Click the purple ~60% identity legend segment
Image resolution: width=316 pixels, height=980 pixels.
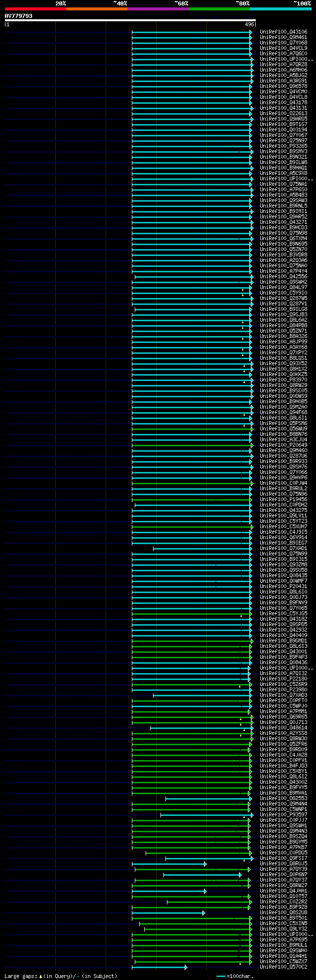(158, 9)
